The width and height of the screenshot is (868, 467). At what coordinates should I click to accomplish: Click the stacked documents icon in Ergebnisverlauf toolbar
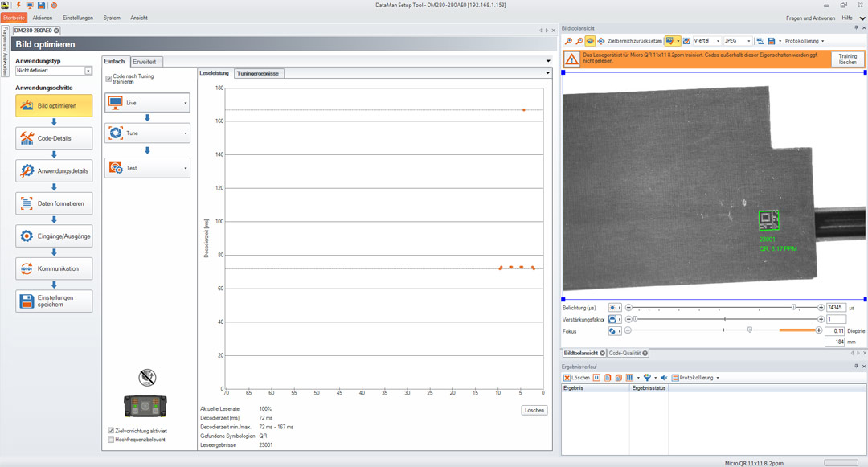618,377
